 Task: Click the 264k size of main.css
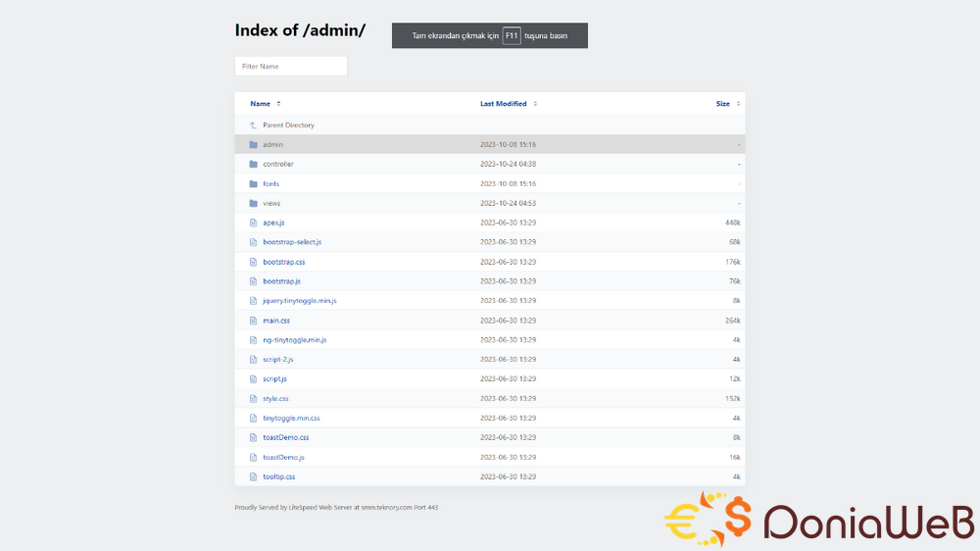pos(732,321)
